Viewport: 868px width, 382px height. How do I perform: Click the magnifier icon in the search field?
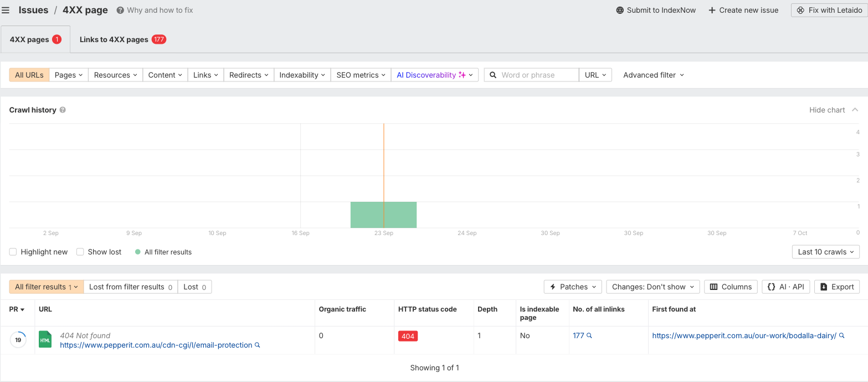pos(493,75)
